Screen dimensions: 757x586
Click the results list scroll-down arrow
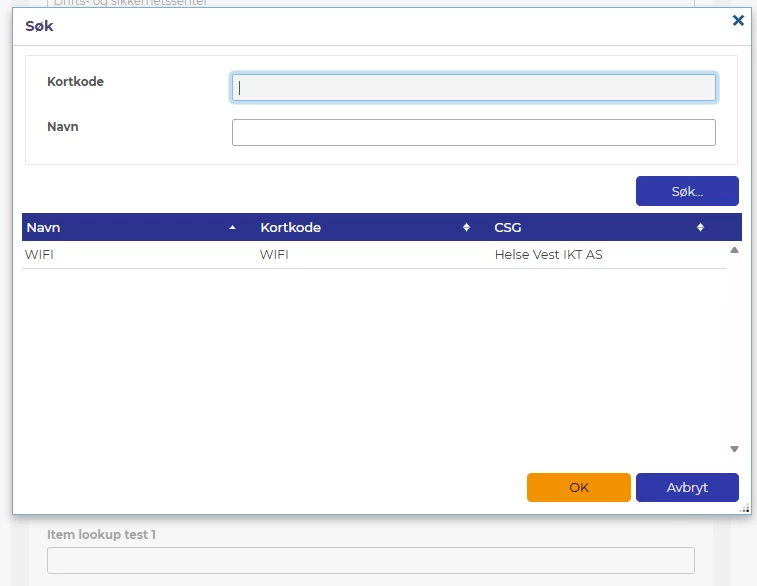pyautogui.click(x=734, y=449)
